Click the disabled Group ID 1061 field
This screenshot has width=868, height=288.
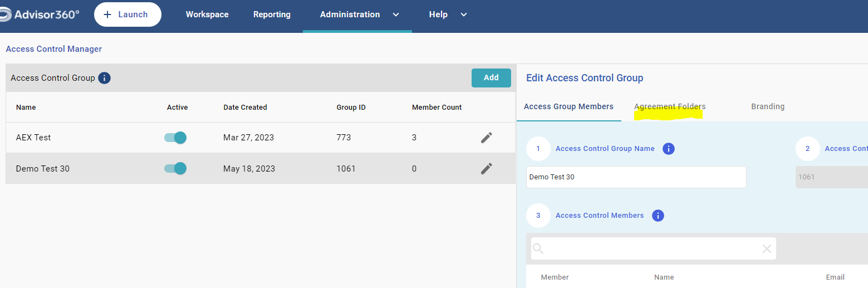[831, 177]
